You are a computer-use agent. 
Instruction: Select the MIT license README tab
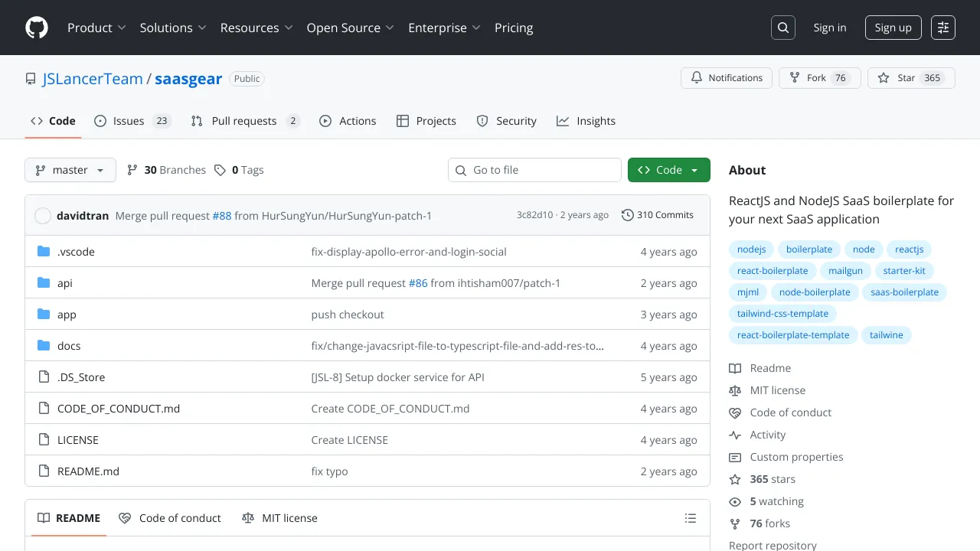280,518
